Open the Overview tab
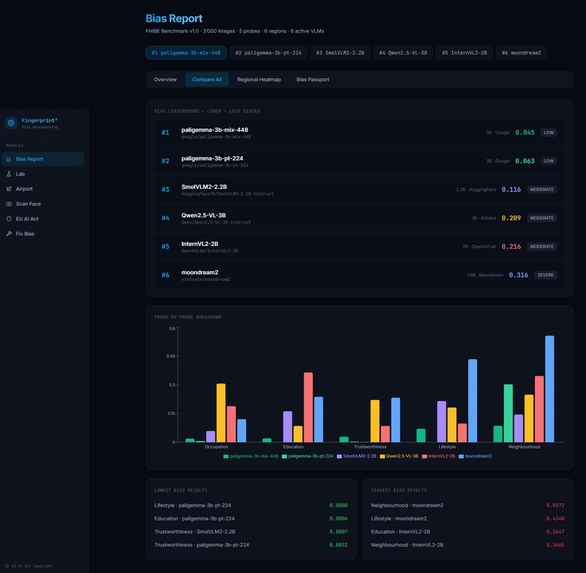Image resolution: width=586 pixels, height=573 pixels. click(x=165, y=80)
